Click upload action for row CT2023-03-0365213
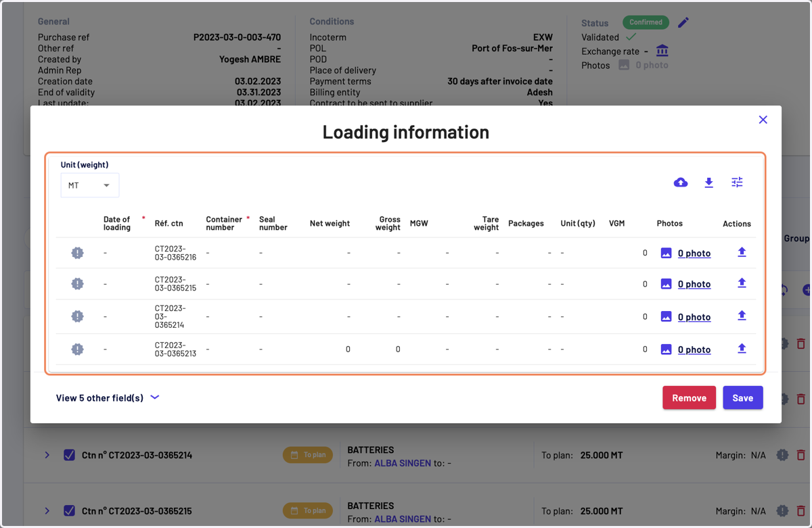The width and height of the screenshot is (812, 528). click(x=742, y=349)
